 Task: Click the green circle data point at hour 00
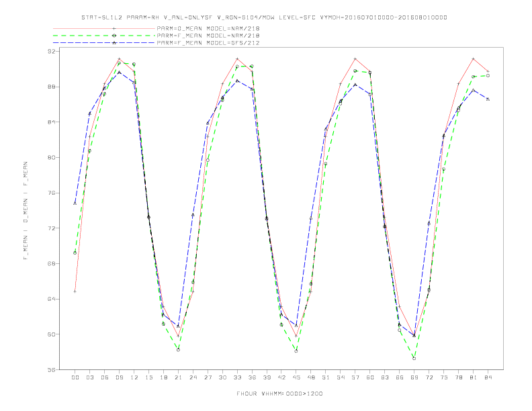pos(75,253)
